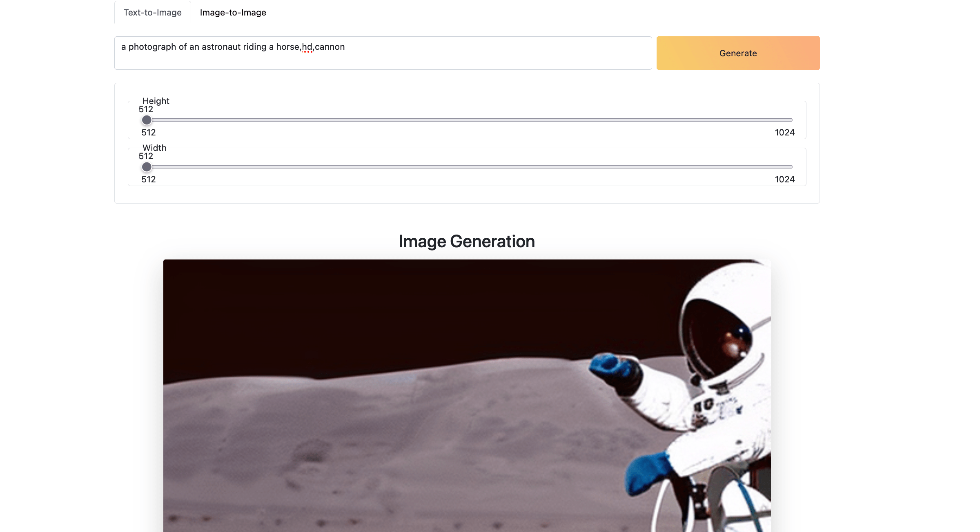Viewport: 980px width, 532px height.
Task: Open the Image-to-Image tab
Action: click(x=233, y=13)
